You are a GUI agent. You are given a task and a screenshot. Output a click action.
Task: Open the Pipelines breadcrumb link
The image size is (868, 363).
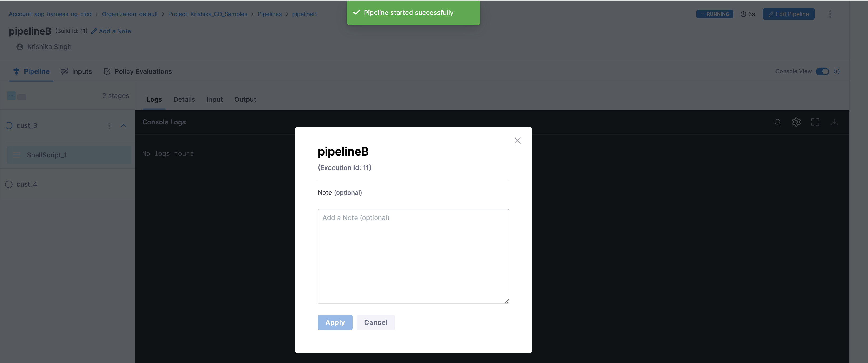point(270,14)
